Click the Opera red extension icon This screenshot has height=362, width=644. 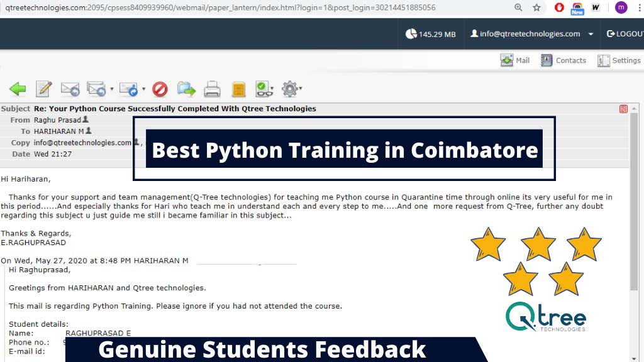559,7
